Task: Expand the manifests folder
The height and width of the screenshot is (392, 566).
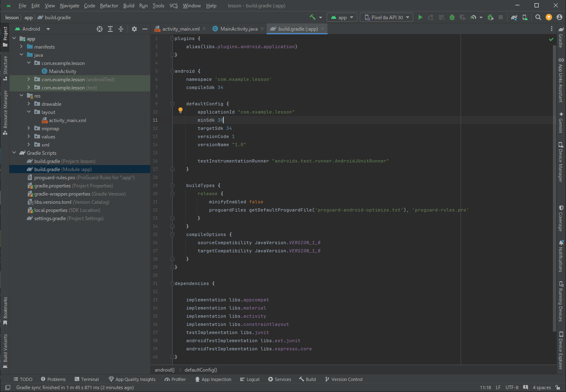Action: tap(21, 47)
